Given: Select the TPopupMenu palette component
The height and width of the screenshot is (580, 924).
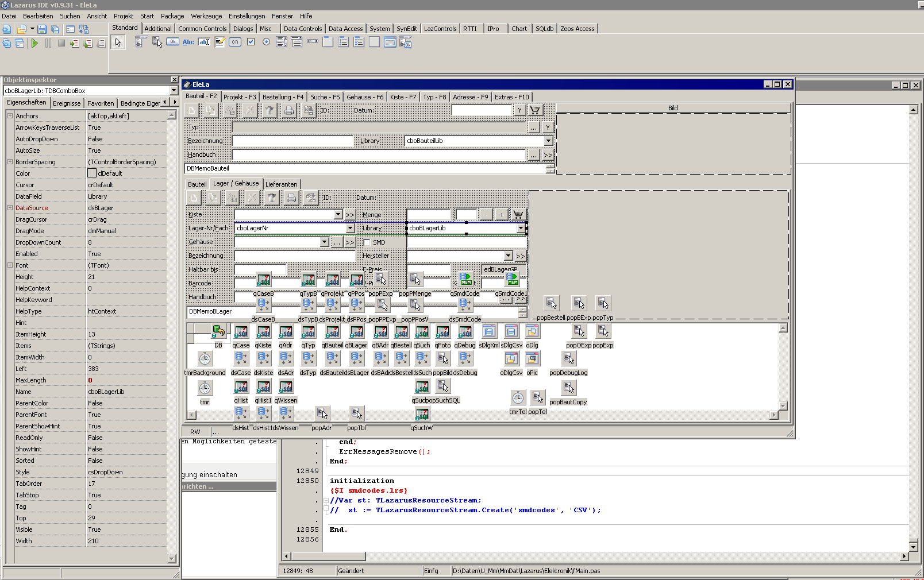Looking at the screenshot, I should point(157,42).
